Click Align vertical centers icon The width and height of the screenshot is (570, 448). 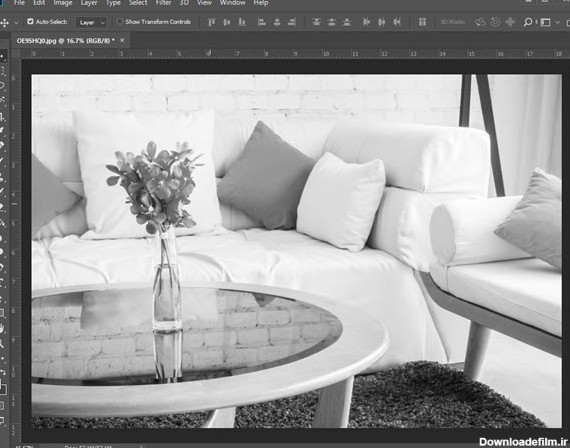click(x=226, y=22)
